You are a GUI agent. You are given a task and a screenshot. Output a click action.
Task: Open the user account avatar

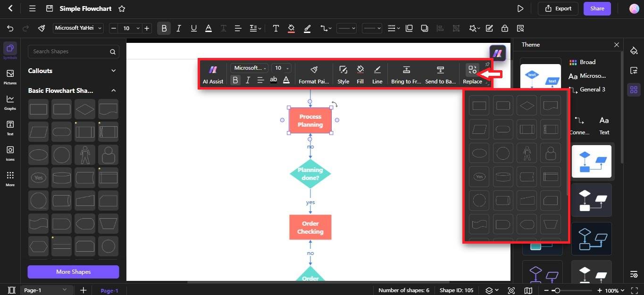[634, 8]
